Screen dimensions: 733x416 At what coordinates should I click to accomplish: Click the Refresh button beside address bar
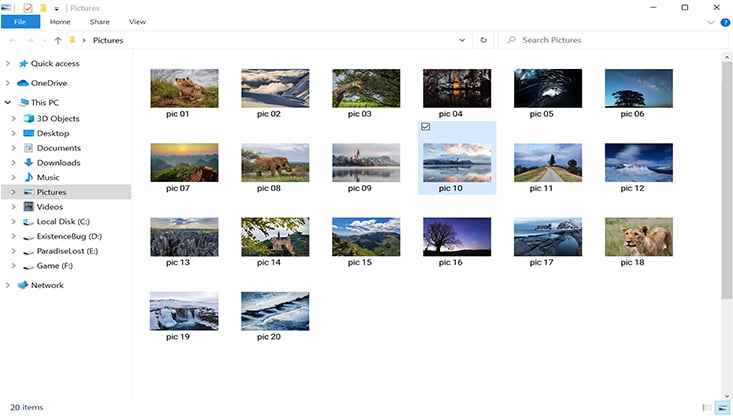[x=483, y=40]
